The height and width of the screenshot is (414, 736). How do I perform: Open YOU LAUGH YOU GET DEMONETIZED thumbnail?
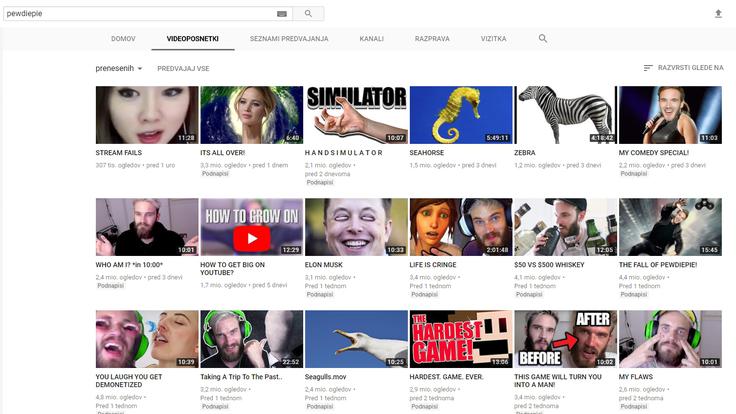coord(147,339)
